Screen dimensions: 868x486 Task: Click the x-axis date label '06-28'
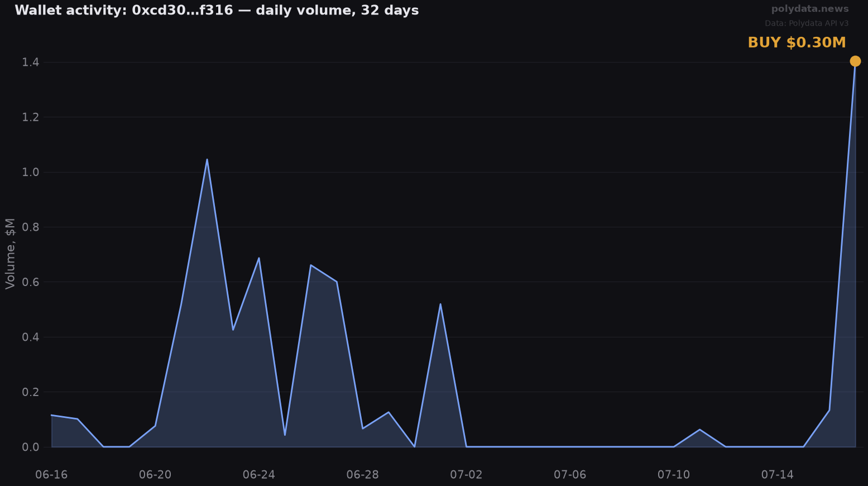point(362,475)
